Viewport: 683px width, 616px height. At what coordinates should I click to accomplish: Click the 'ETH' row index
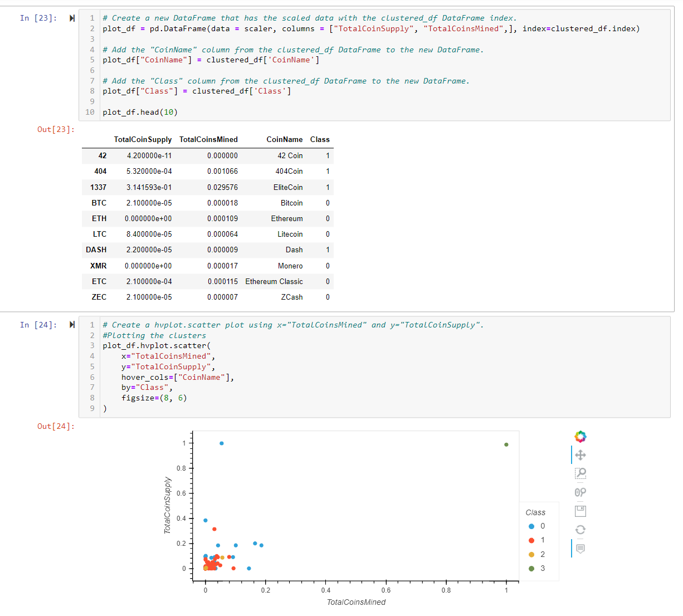tap(99, 219)
